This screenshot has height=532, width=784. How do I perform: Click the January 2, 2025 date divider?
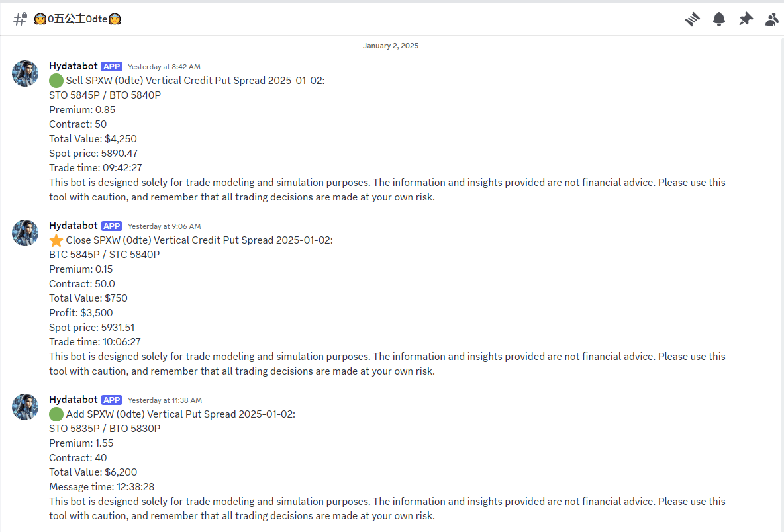coord(391,46)
